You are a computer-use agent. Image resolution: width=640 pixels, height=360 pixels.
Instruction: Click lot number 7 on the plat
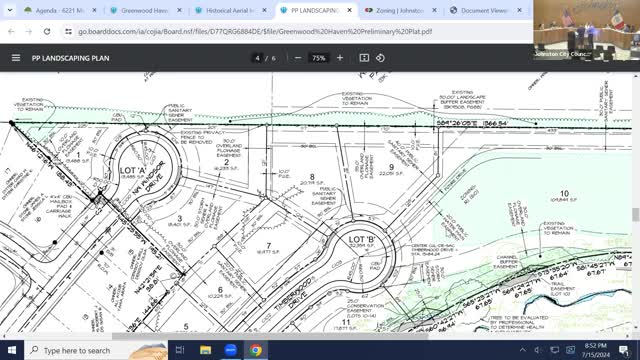[269, 246]
